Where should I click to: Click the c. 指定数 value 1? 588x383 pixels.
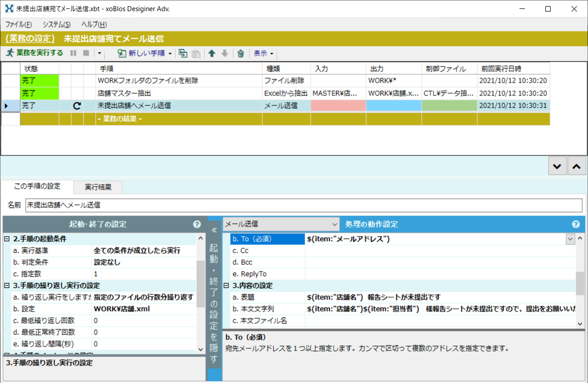click(x=144, y=274)
